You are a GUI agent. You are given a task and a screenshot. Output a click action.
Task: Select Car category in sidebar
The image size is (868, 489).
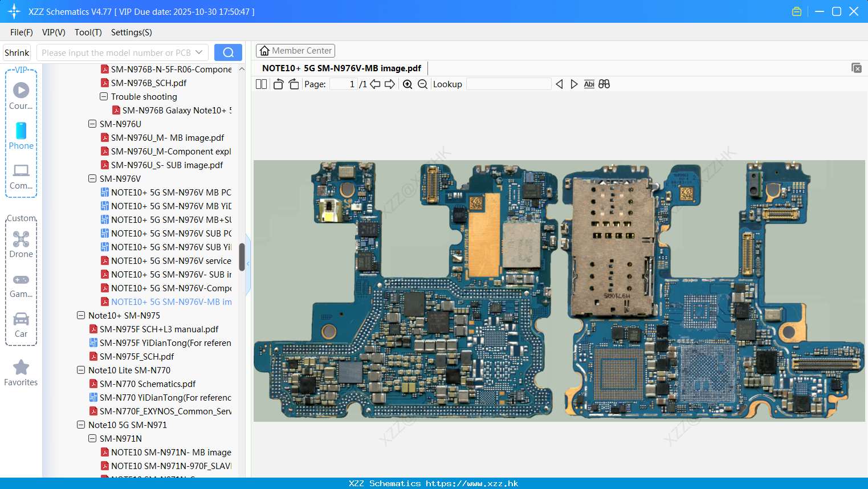(21, 325)
